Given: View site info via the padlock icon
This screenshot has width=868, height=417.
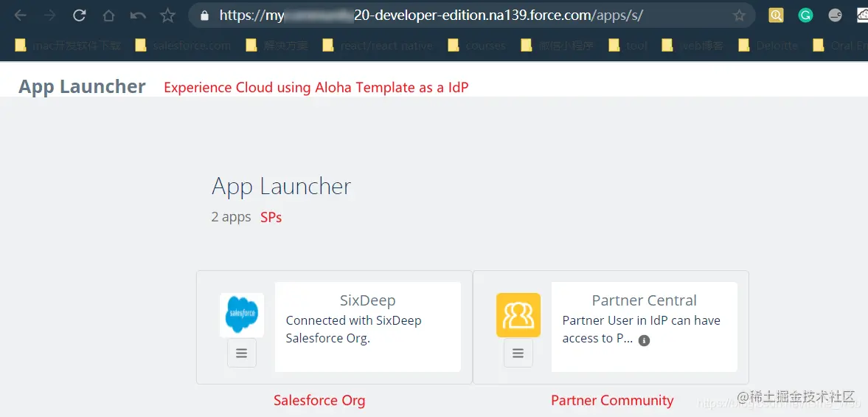Looking at the screenshot, I should pyautogui.click(x=204, y=15).
